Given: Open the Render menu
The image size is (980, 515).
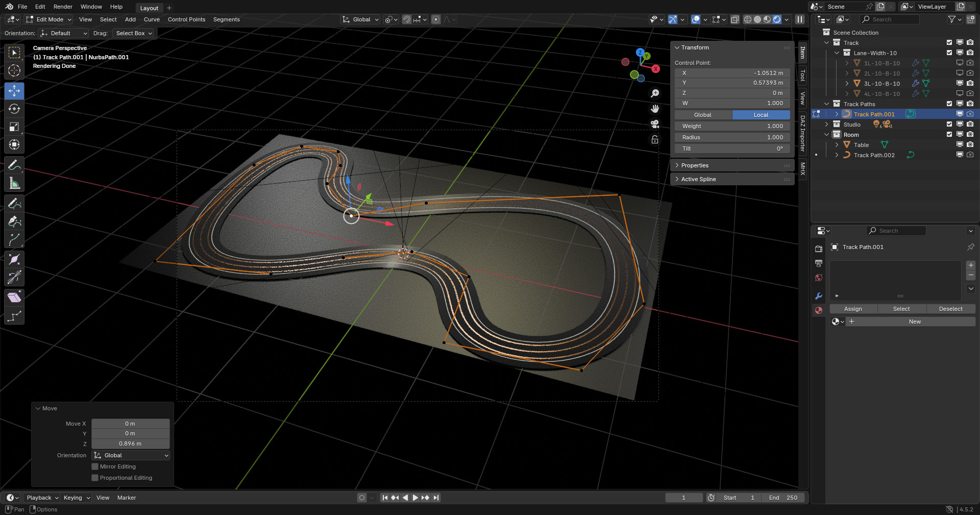Looking at the screenshot, I should [63, 7].
